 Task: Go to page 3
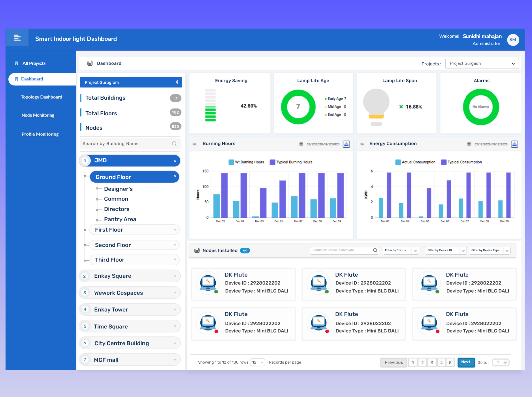click(x=432, y=362)
